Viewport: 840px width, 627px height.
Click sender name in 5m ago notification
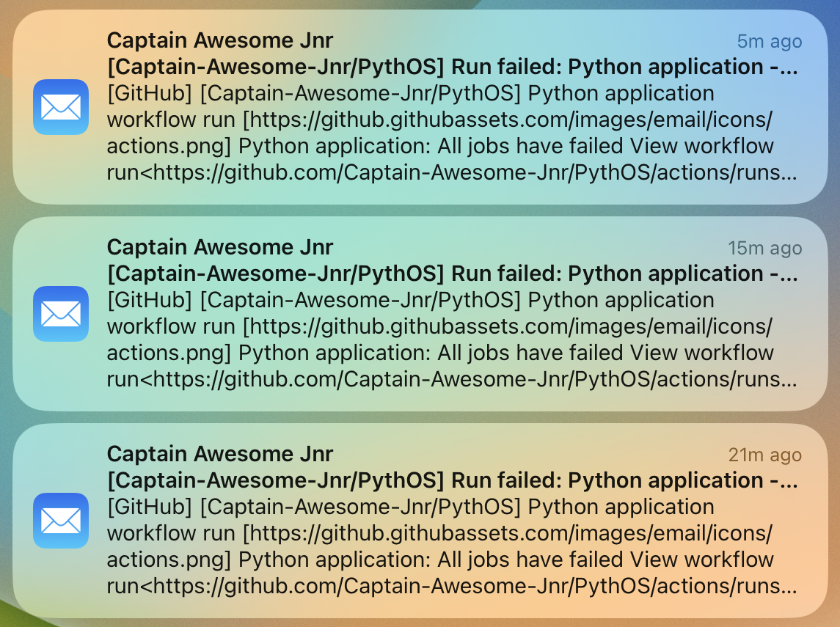pos(219,40)
